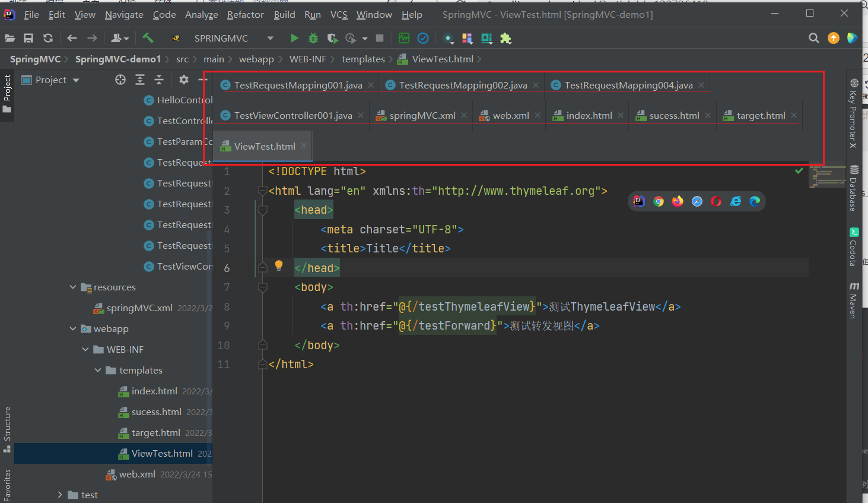Open the Structure tool window

click(7, 429)
